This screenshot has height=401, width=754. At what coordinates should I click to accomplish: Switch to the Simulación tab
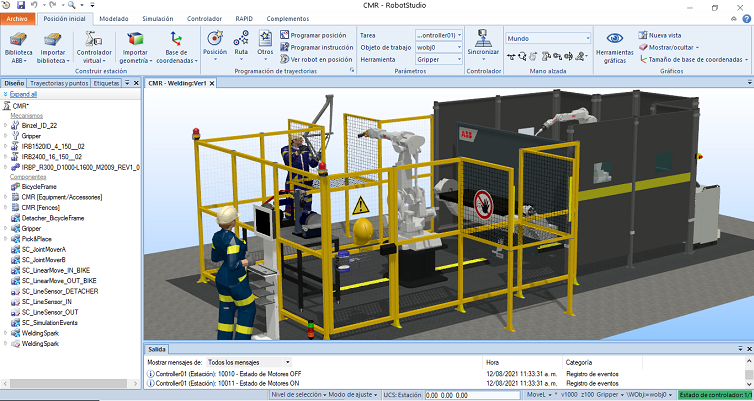click(x=158, y=19)
